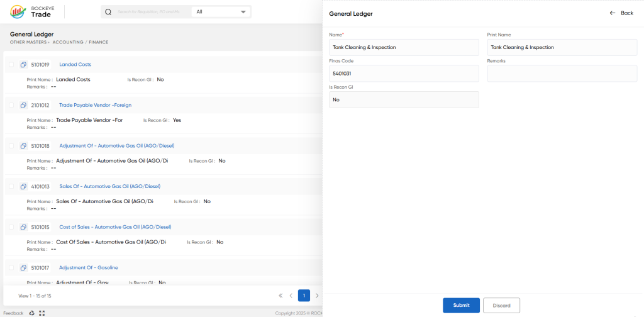This screenshot has width=644, height=317.
Task: Open Adjustment Of - Automotive Gas Oil link
Action: [x=117, y=146]
